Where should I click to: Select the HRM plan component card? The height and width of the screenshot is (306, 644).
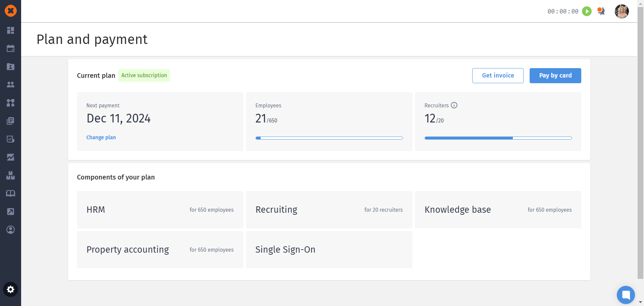[160, 210]
